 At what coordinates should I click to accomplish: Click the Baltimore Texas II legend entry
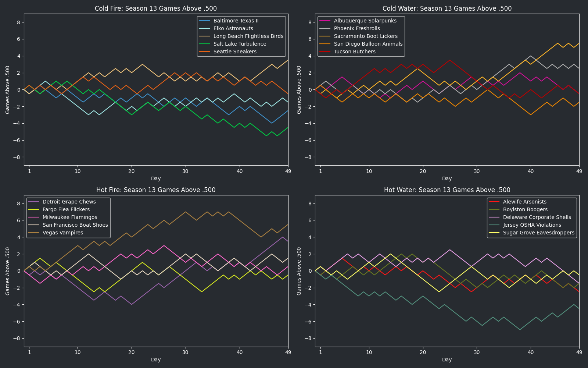pyautogui.click(x=236, y=21)
